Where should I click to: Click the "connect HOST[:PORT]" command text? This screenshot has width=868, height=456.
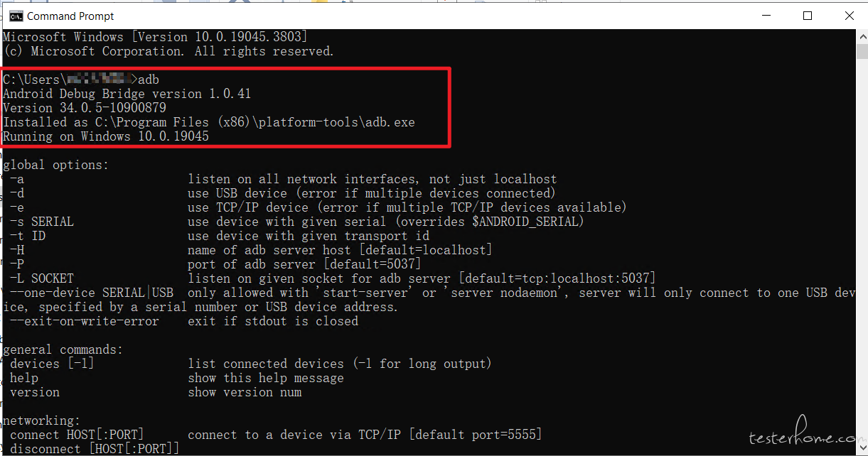click(77, 434)
